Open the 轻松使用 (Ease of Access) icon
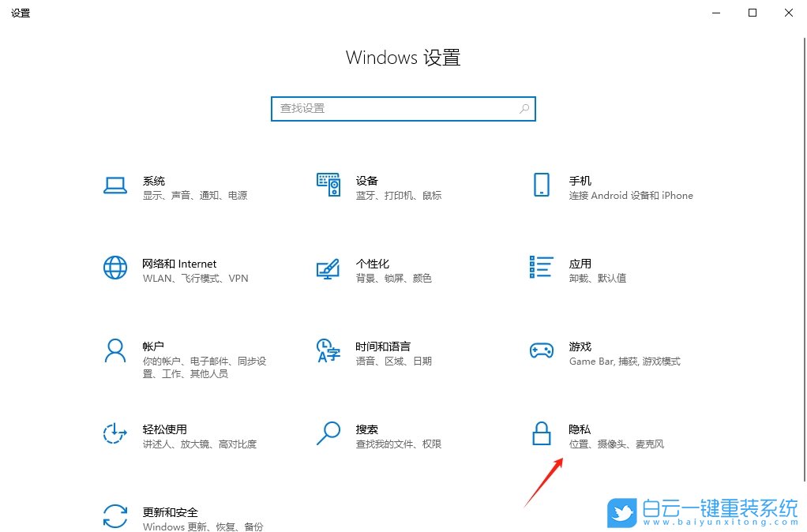Image resolution: width=807 pixels, height=532 pixels. tap(115, 435)
